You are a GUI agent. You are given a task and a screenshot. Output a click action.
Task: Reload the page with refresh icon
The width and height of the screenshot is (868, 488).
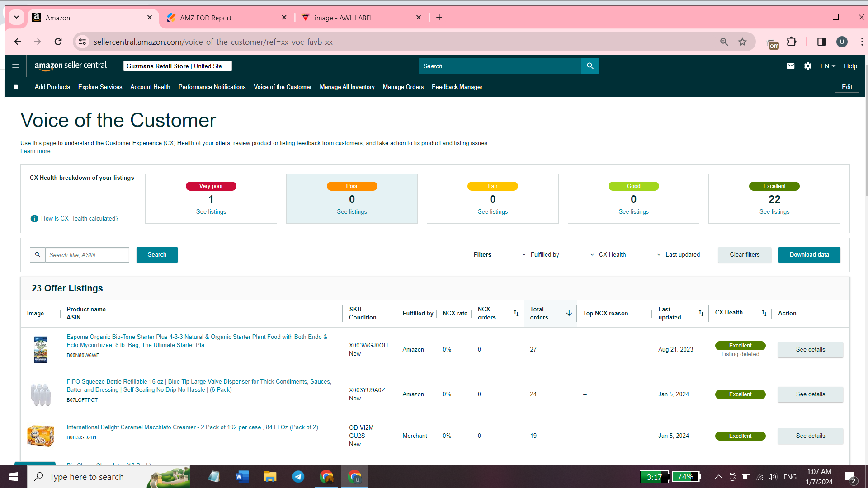coord(58,42)
